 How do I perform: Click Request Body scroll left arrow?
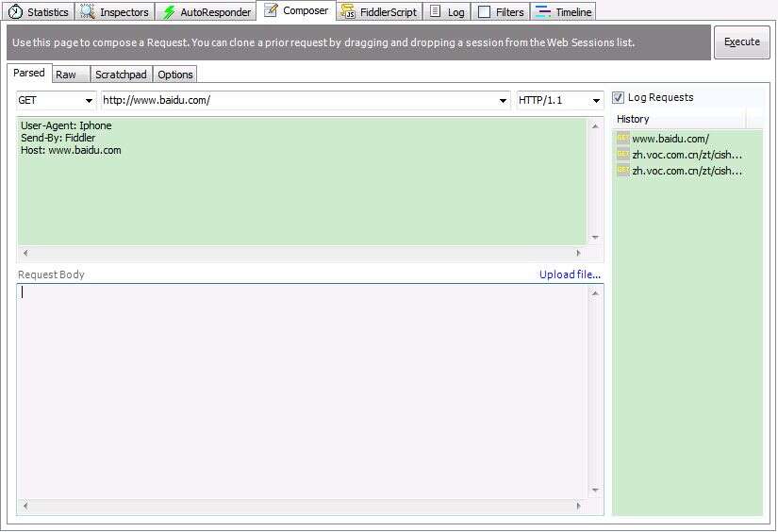pyautogui.click(x=25, y=506)
